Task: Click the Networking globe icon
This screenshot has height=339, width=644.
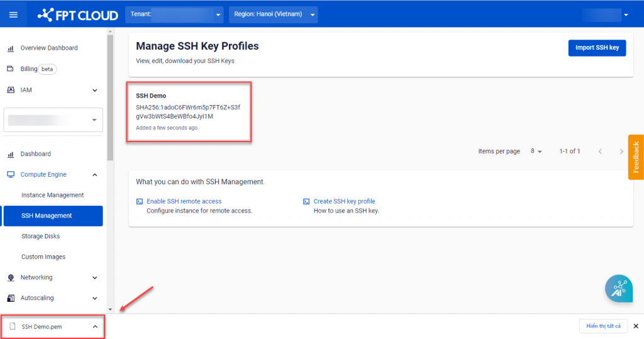Action: [11, 277]
